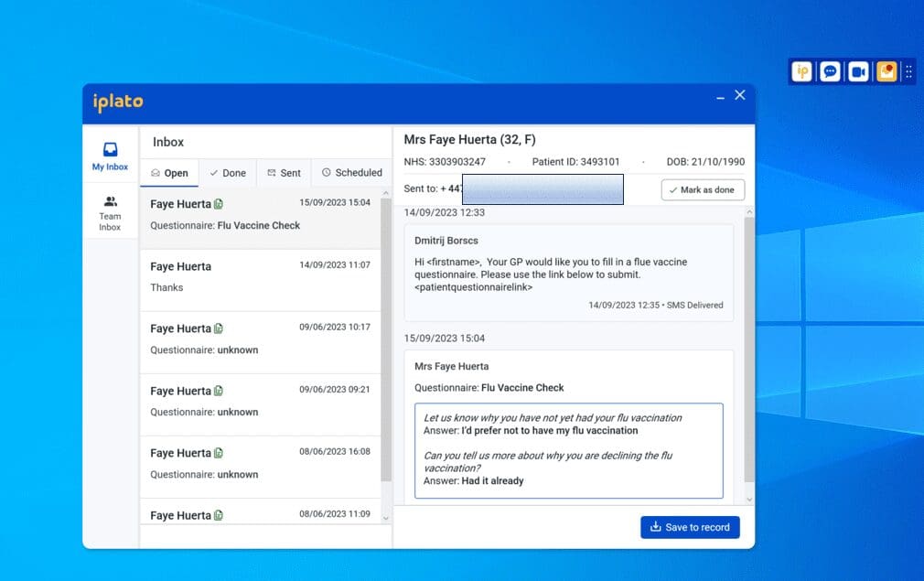Click Patient ID: 3493101
Viewport: 924px width, 581px height.
click(575, 161)
